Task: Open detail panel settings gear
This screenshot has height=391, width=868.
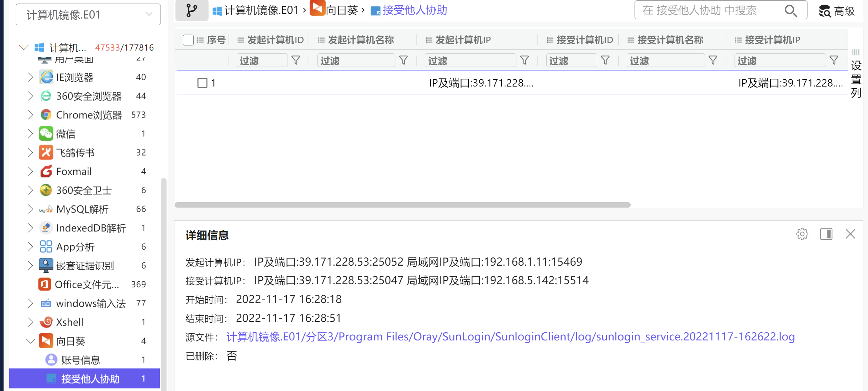Action: pos(802,234)
